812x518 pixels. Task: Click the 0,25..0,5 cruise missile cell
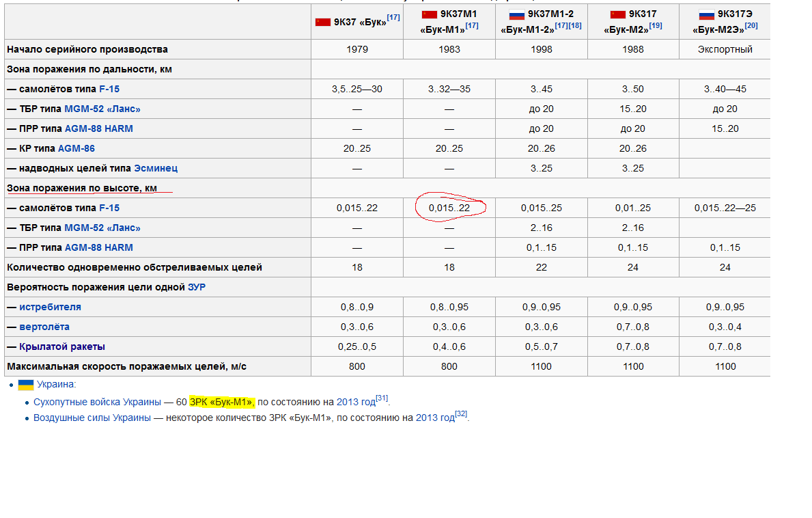pos(356,346)
